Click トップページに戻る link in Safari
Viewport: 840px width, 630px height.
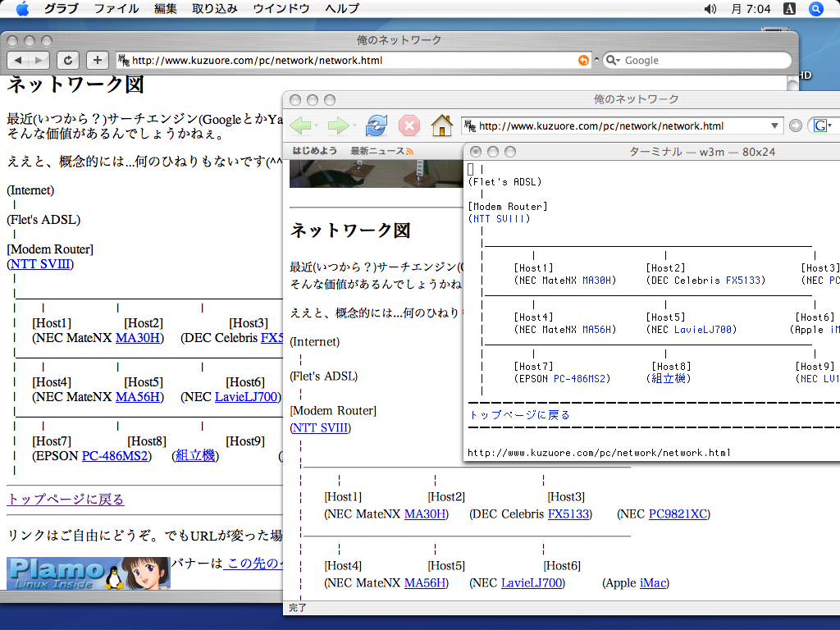tap(66, 500)
